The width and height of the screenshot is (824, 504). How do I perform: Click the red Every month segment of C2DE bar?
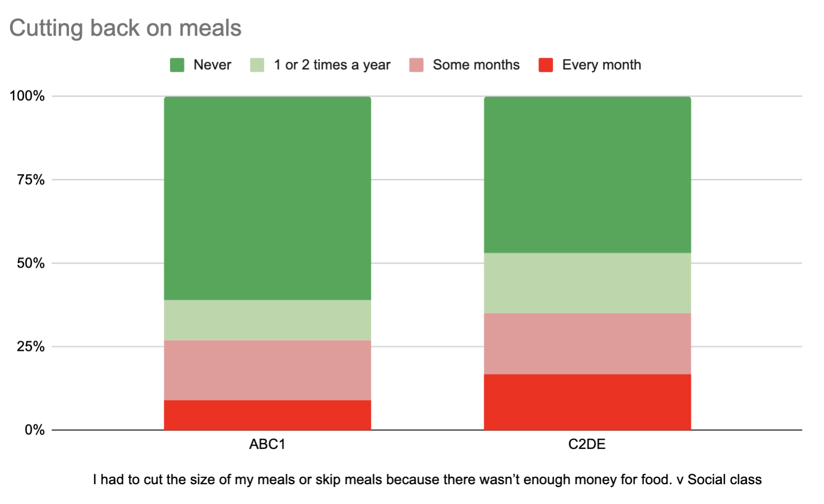(587, 402)
